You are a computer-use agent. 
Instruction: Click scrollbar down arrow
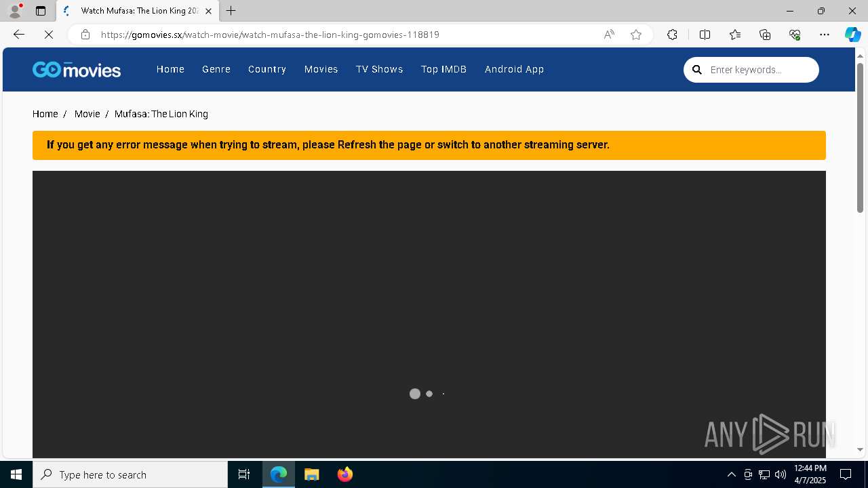pos(860,450)
